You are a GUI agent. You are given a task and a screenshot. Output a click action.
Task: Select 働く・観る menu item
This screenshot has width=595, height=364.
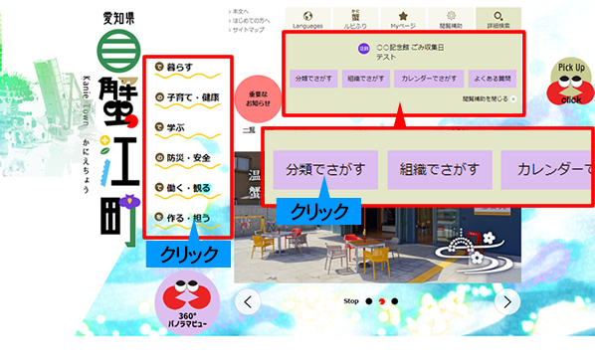[x=187, y=190]
